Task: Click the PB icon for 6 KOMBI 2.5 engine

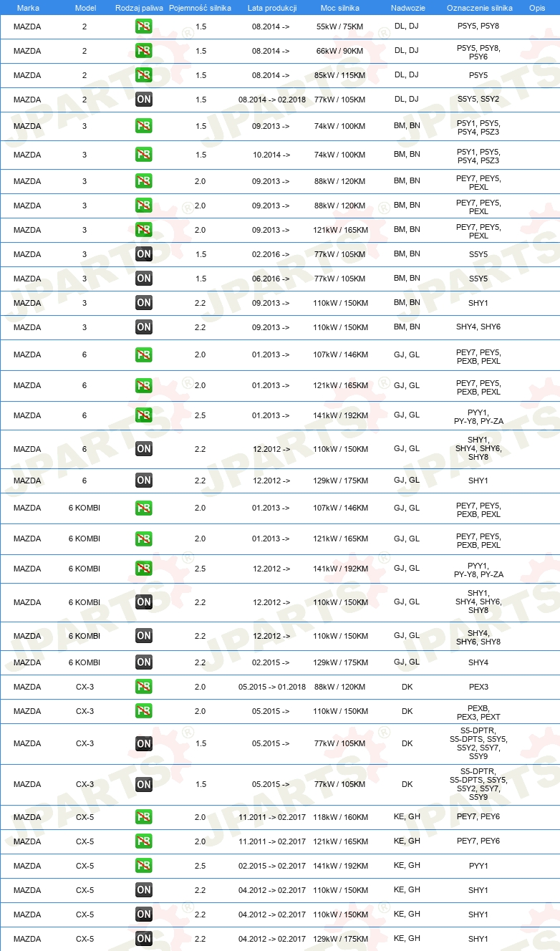Action: click(x=144, y=569)
